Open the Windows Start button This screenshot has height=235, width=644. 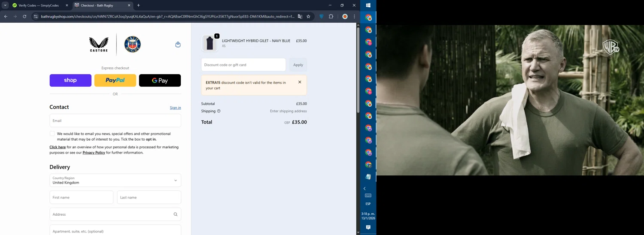368,6
